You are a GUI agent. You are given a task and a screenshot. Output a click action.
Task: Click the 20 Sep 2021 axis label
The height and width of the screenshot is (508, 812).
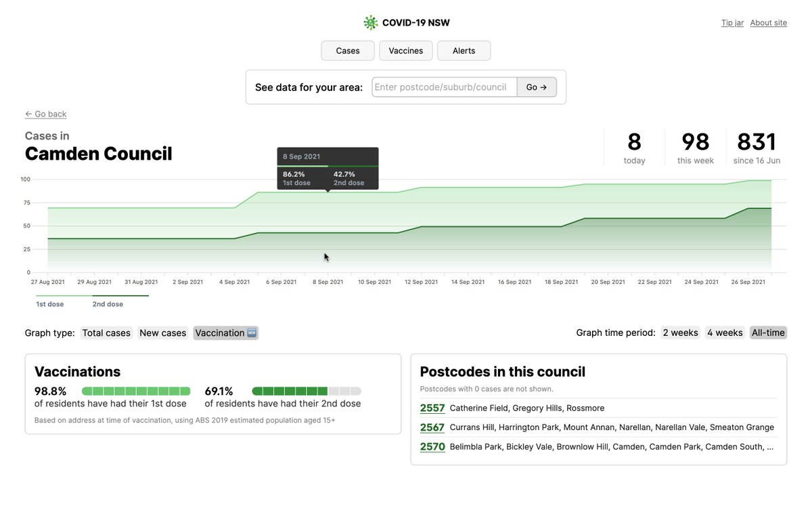[608, 282]
